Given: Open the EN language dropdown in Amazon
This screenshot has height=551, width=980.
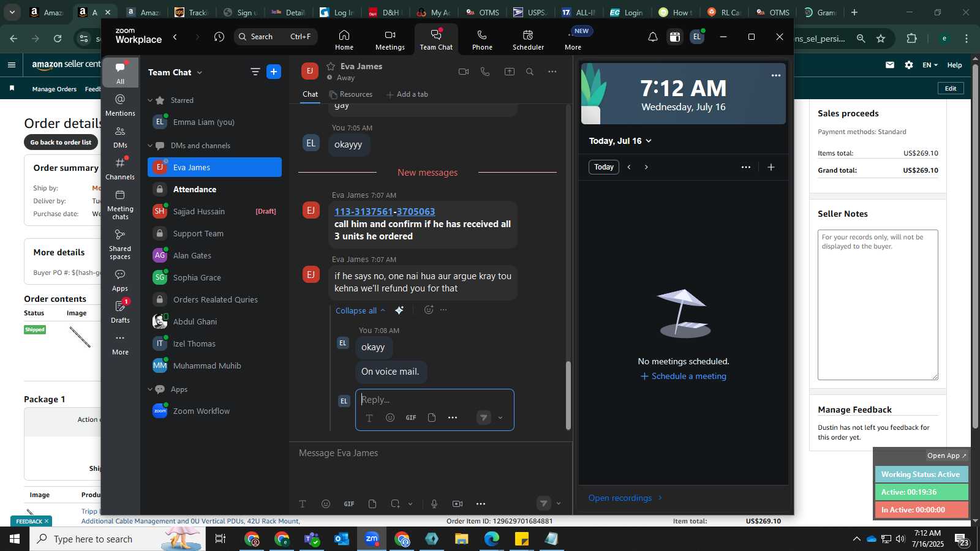Looking at the screenshot, I should pyautogui.click(x=930, y=65).
